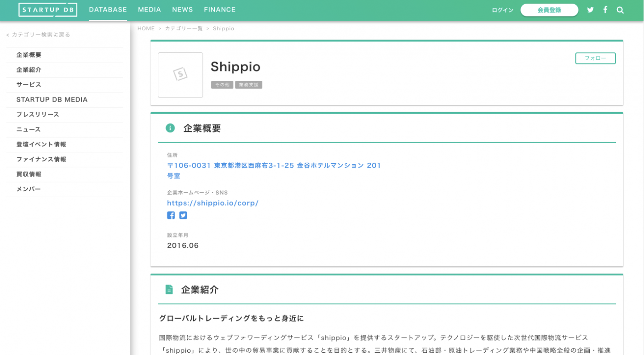This screenshot has height=355, width=644.
Task: Open the DATABASE tab
Action: 108,10
